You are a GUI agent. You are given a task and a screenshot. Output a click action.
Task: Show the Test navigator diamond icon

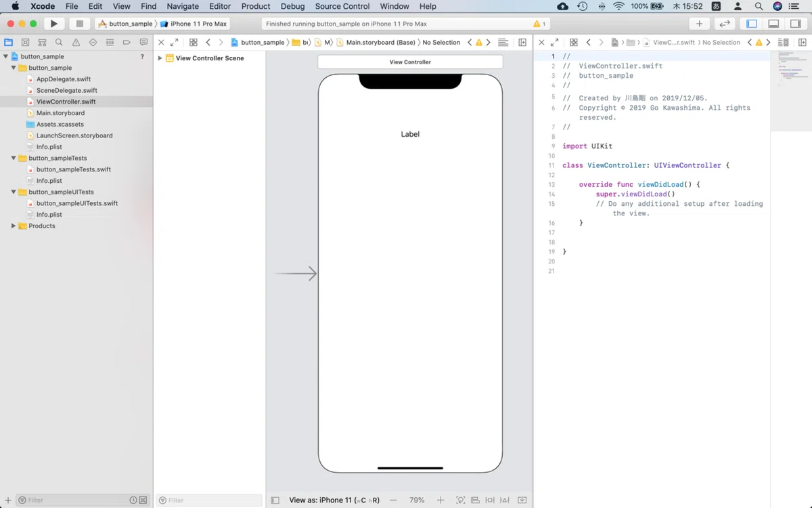point(93,42)
